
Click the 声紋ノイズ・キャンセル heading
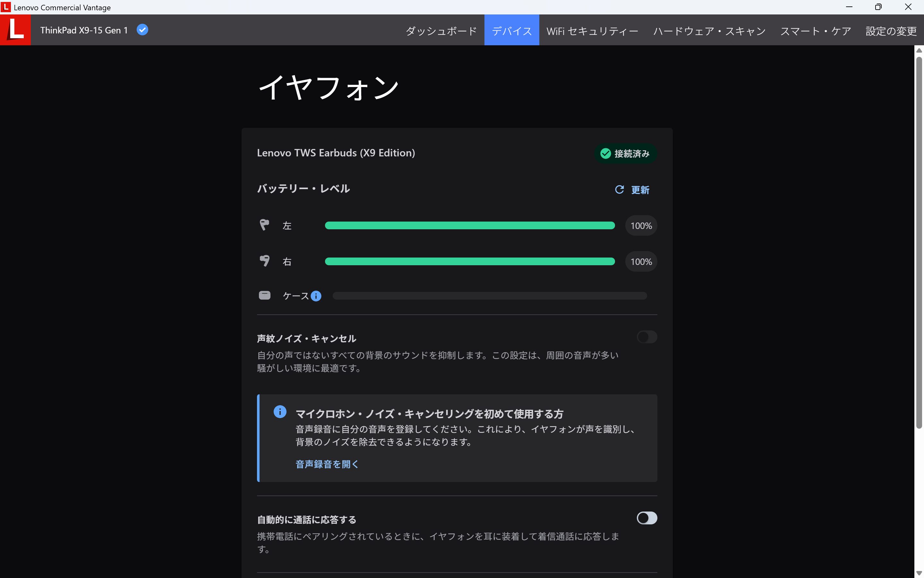click(307, 338)
